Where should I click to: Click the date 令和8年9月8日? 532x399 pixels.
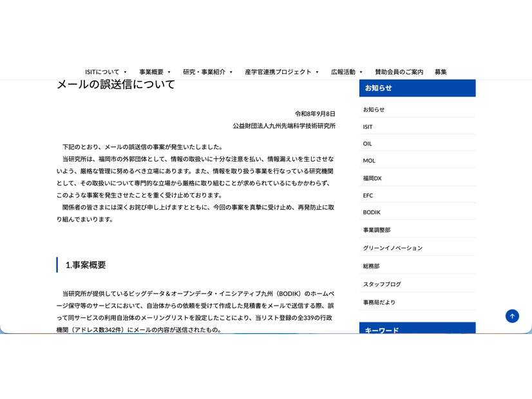(x=315, y=113)
